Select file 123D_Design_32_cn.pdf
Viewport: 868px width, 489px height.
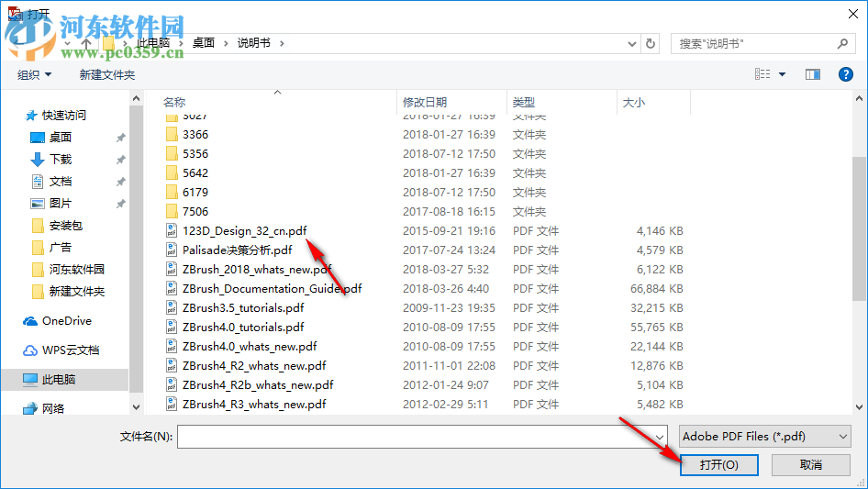coord(245,231)
